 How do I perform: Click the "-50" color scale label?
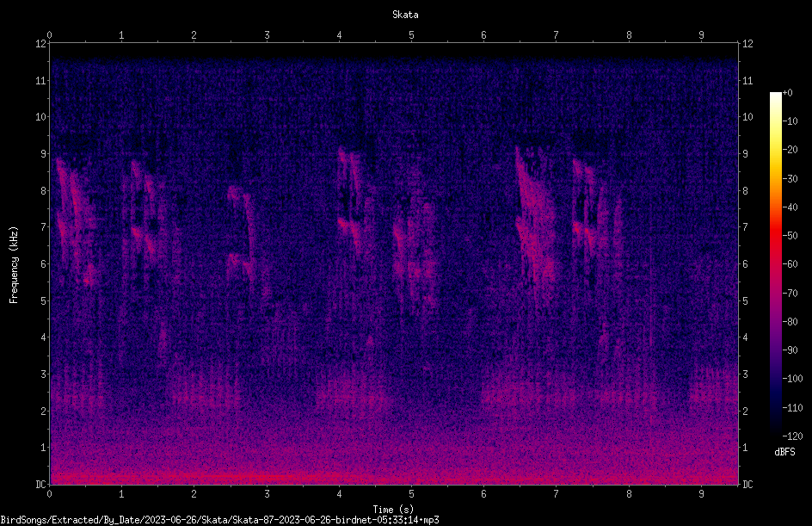coord(790,236)
